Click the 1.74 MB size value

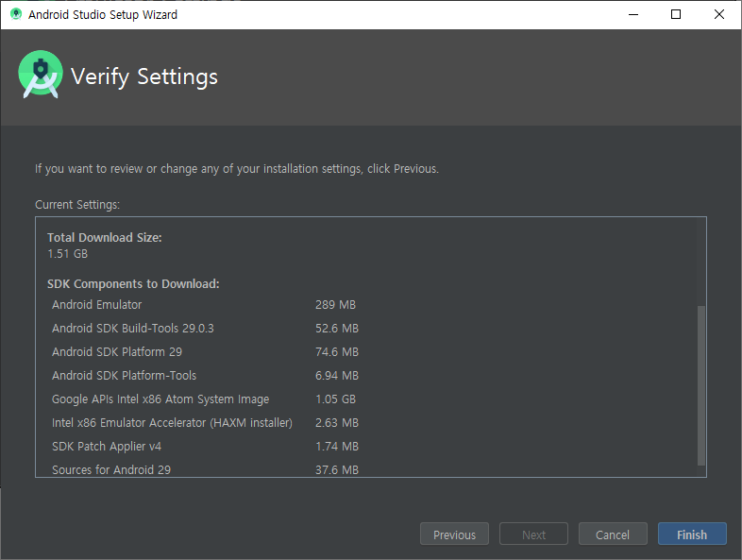click(x=336, y=447)
